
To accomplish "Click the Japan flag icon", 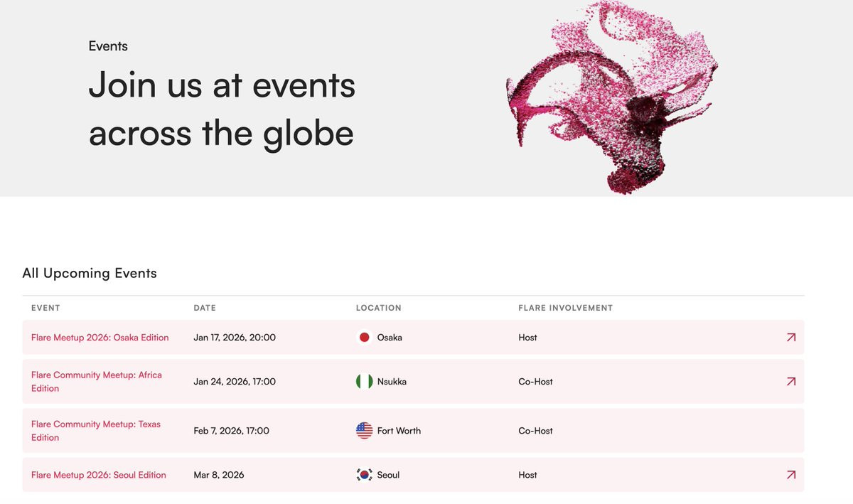I will [364, 338].
